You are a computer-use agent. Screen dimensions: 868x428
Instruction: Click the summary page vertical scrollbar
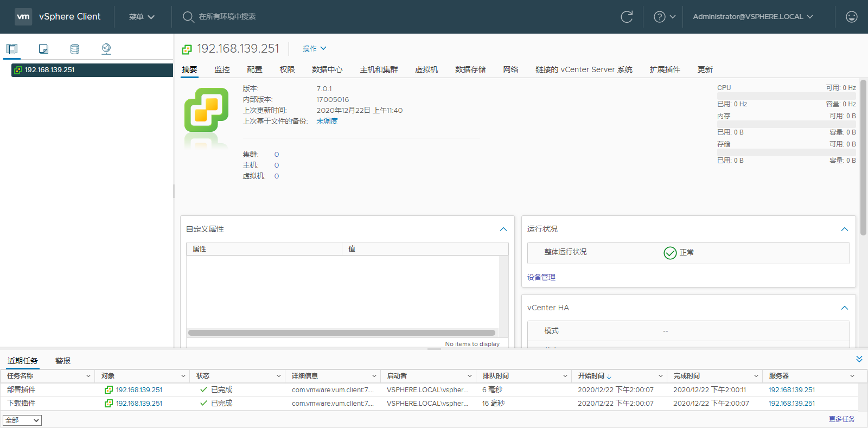tap(864, 158)
